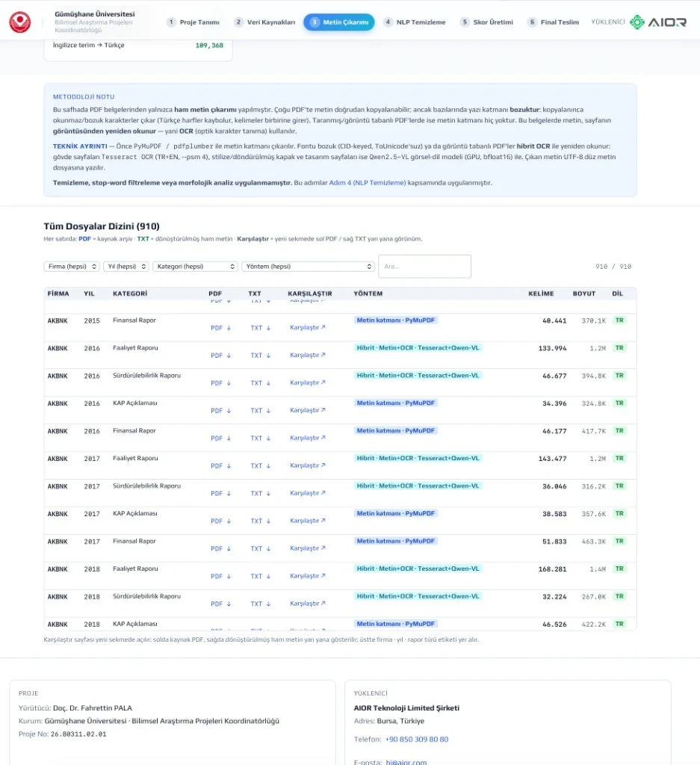This screenshot has width=700, height=765.
Task: Call the phone number +90 850 309 80 80
Action: pos(417,739)
